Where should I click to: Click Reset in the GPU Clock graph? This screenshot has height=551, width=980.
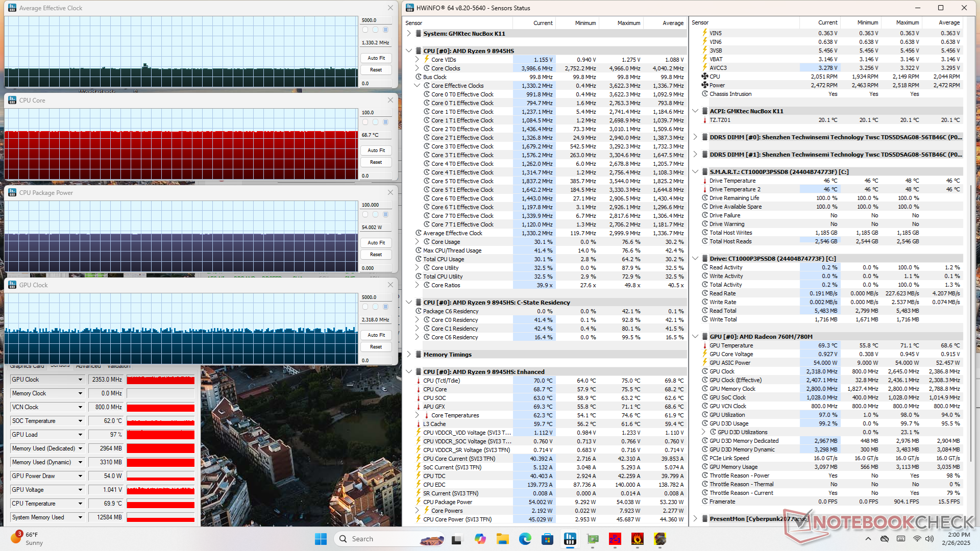376,347
